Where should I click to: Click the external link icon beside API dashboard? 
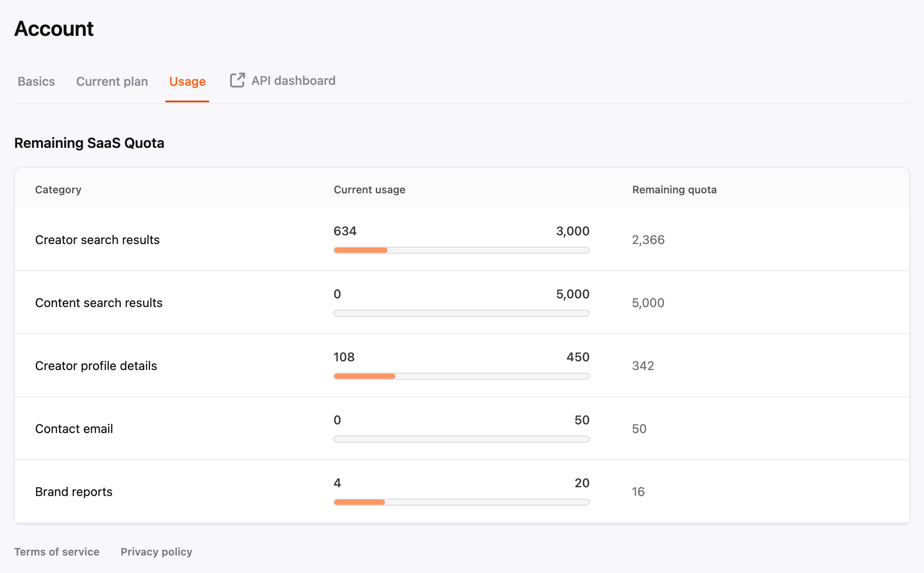[x=237, y=80]
